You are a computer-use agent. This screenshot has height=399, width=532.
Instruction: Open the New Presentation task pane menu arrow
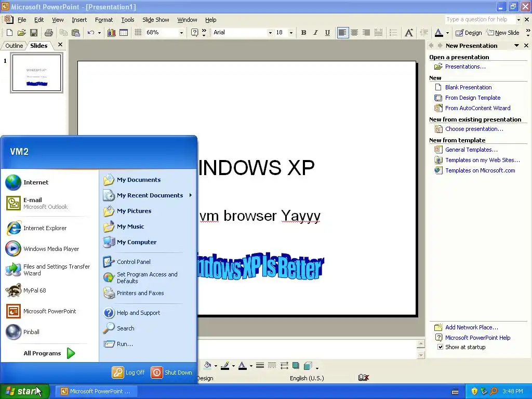[516, 46]
